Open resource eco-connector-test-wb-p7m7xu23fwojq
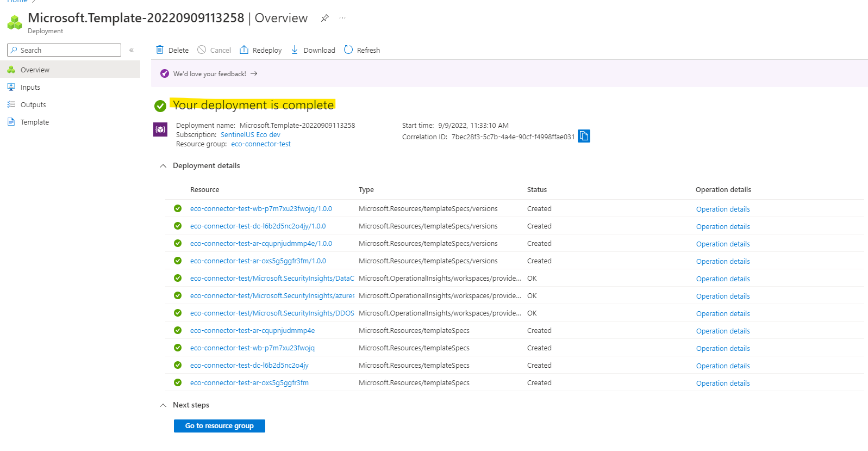Image resolution: width=868 pixels, height=451 pixels. point(253,348)
